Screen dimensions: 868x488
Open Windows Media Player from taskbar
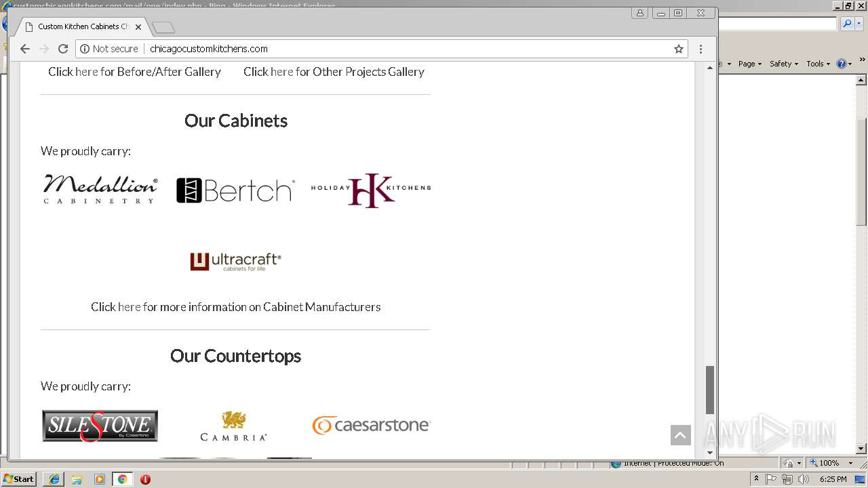100,479
